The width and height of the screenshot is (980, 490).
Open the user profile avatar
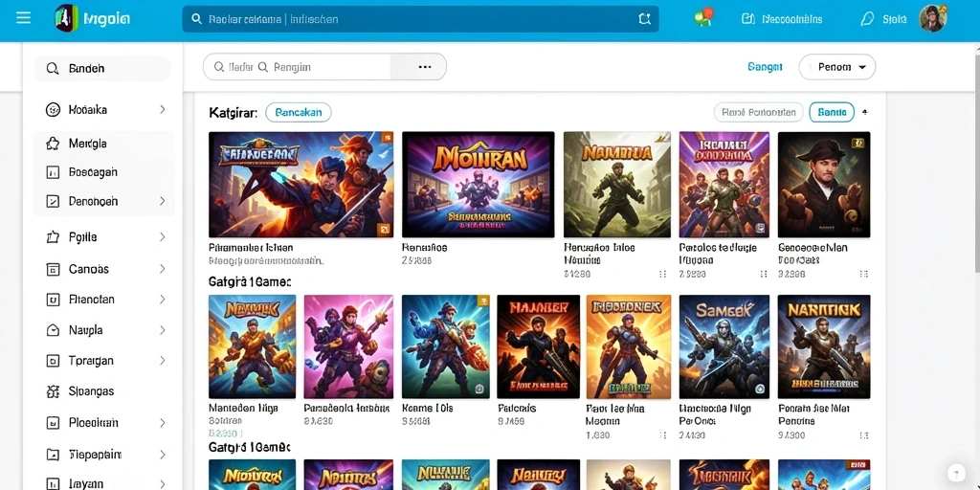932,18
